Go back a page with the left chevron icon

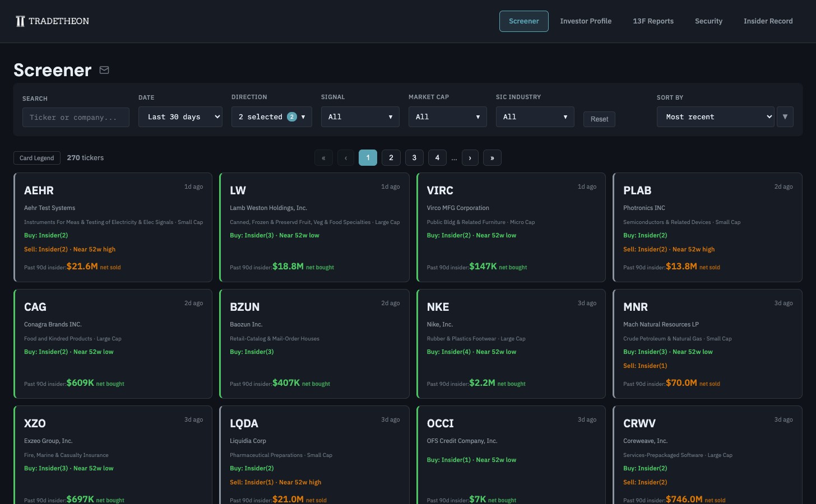346,157
